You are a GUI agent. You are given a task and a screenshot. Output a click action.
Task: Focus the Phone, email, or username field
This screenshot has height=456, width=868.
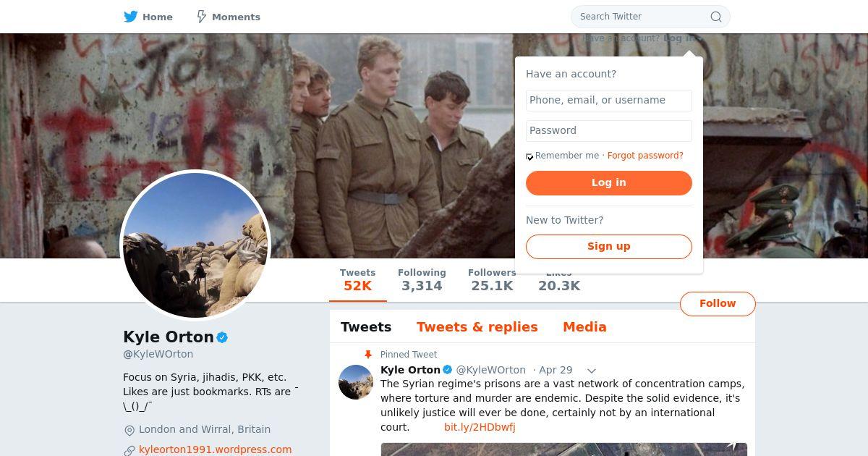[608, 101]
